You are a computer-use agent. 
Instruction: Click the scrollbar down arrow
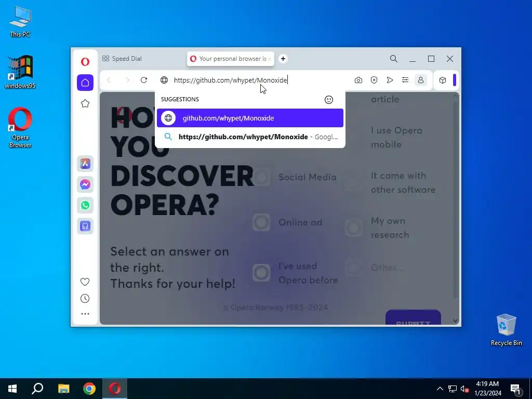pyautogui.click(x=456, y=321)
